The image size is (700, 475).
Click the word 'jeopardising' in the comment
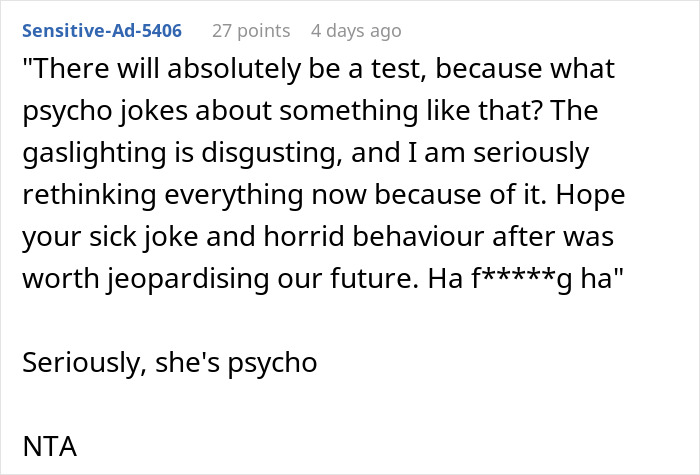pyautogui.click(x=188, y=279)
